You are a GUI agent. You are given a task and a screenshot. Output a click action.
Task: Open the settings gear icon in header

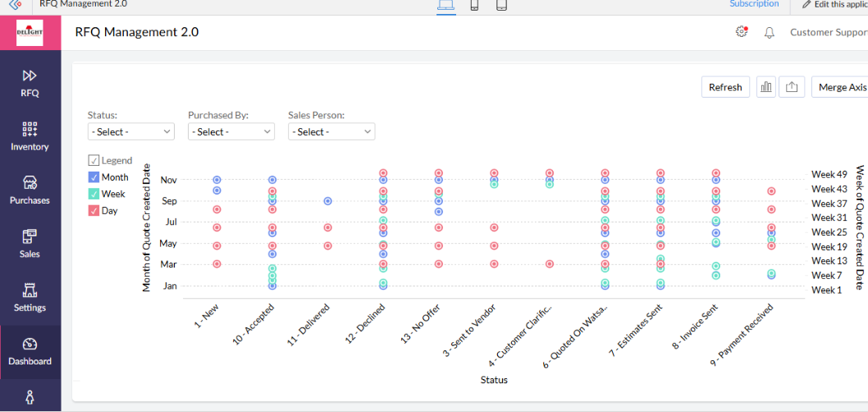pyautogui.click(x=742, y=32)
